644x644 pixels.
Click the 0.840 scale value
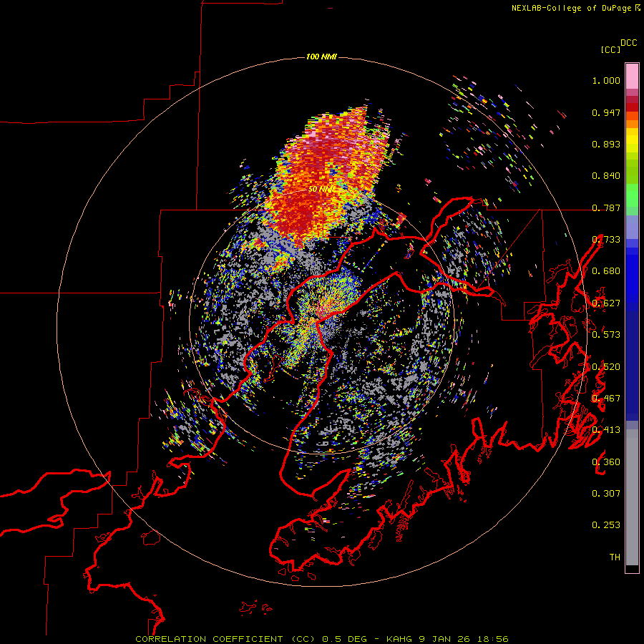[x=606, y=176]
